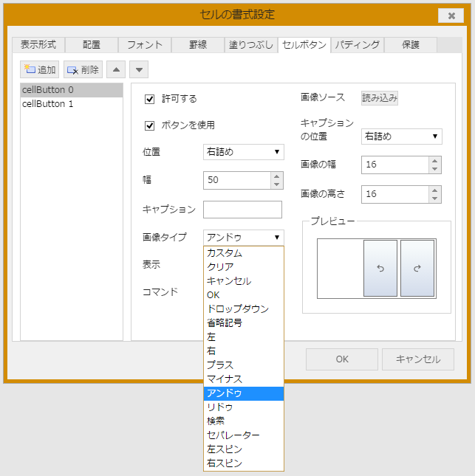475x476 pixels.
Task: Click the undo button in the preview
Action: [x=380, y=269]
